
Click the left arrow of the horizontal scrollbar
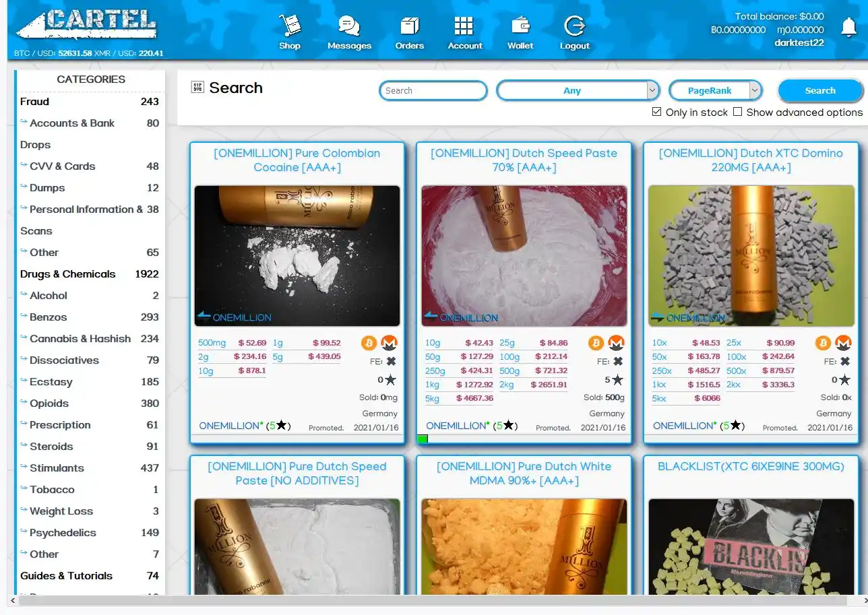click(11, 600)
